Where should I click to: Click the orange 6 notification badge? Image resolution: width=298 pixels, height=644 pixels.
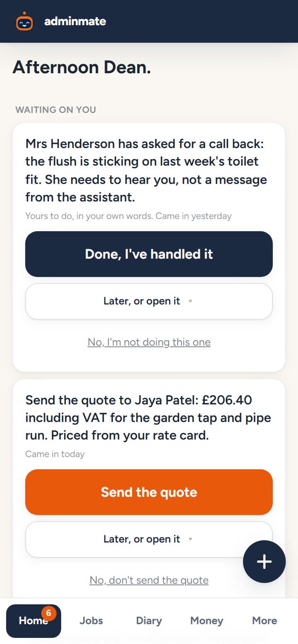coord(48,613)
